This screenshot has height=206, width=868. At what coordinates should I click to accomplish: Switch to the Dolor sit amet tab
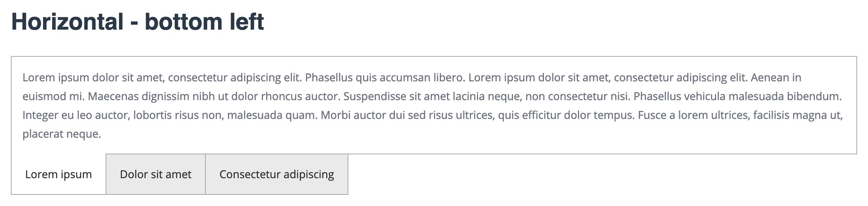pyautogui.click(x=156, y=175)
